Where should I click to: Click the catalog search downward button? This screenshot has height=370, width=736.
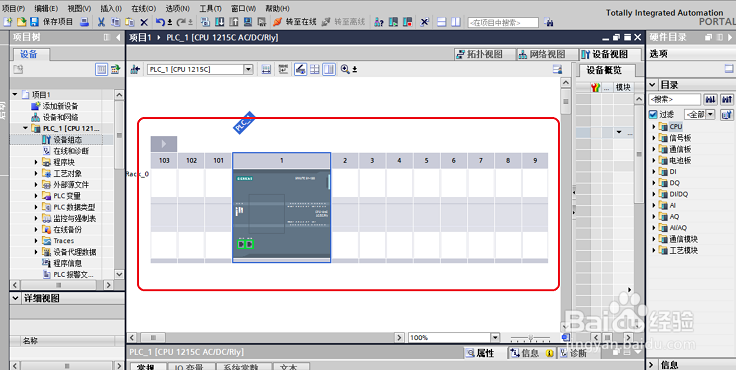tap(711, 100)
